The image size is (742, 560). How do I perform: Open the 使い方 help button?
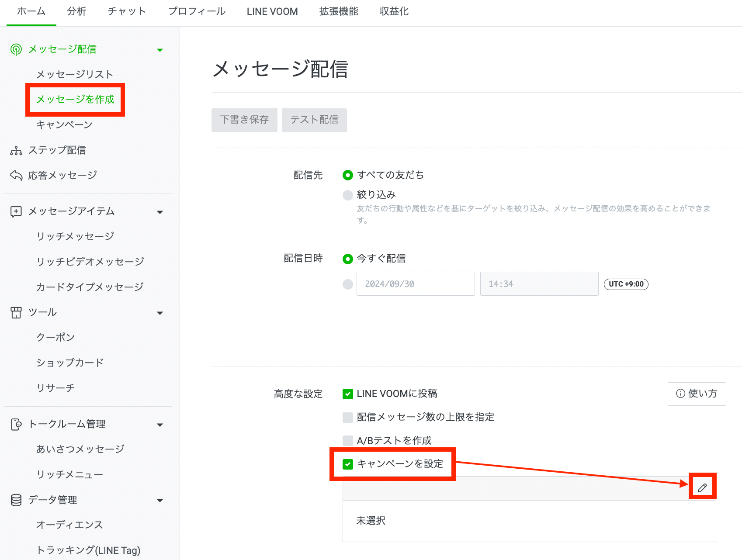click(697, 394)
